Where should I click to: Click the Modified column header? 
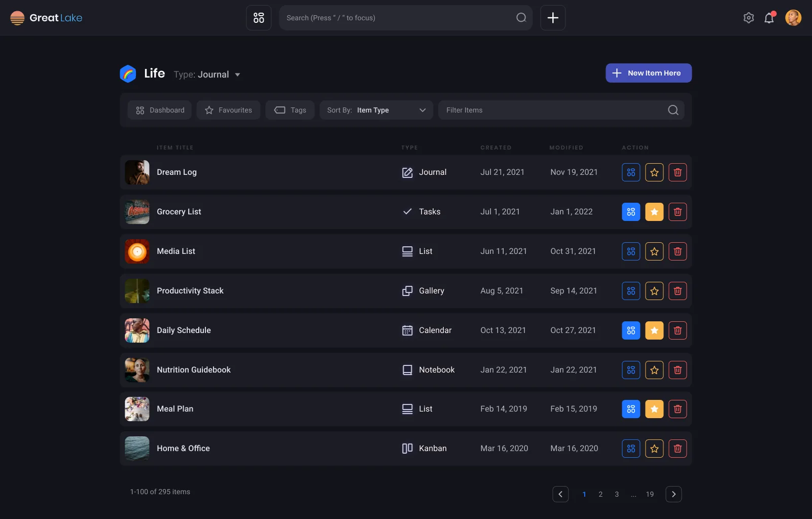click(566, 147)
